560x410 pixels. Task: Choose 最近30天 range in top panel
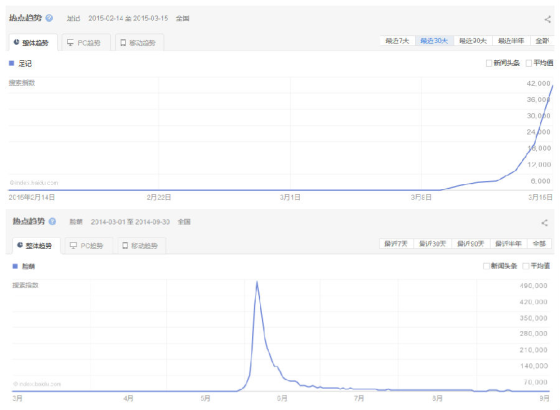(434, 41)
